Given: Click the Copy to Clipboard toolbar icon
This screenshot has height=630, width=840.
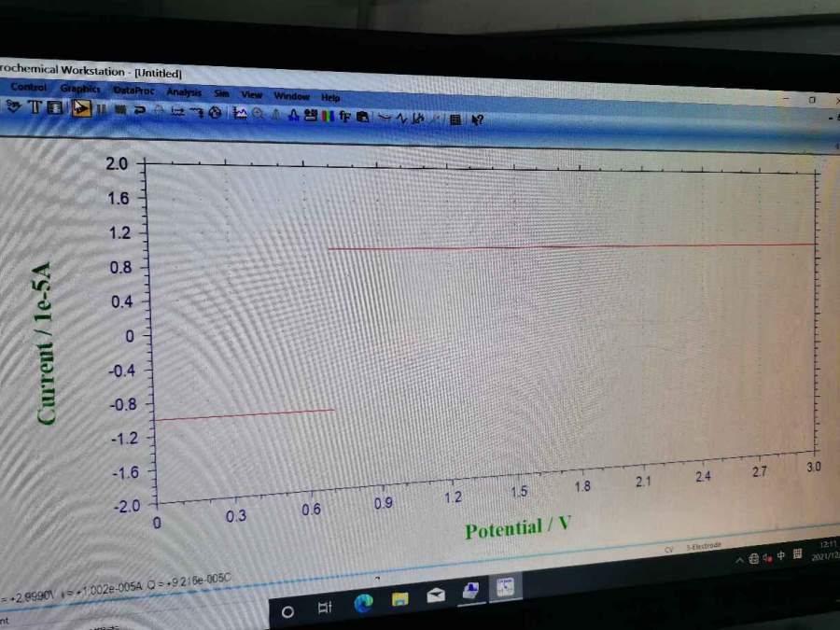Looking at the screenshot, I should [x=363, y=117].
